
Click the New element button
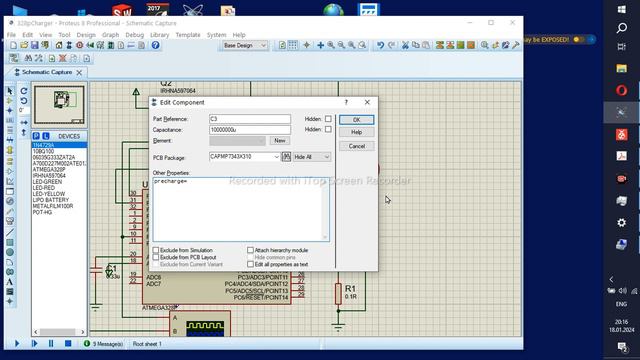tap(280, 140)
